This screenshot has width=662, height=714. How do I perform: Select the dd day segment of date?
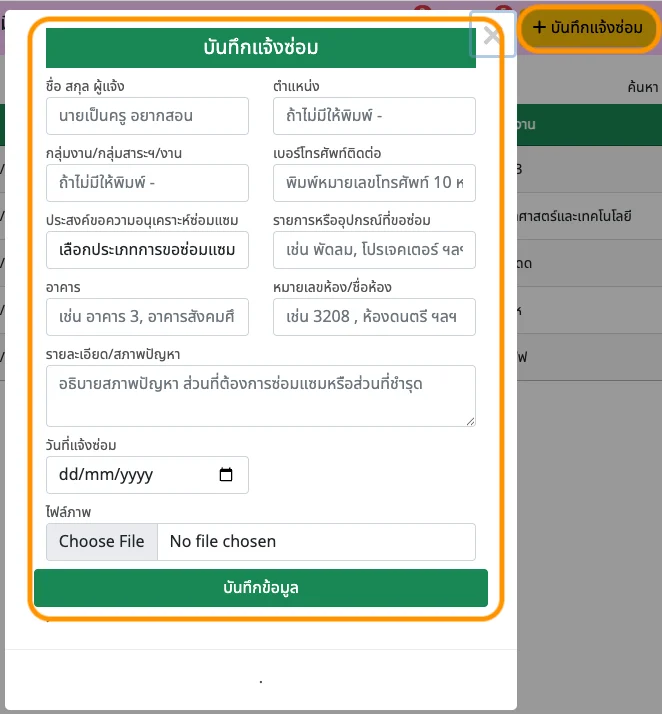click(x=70, y=475)
